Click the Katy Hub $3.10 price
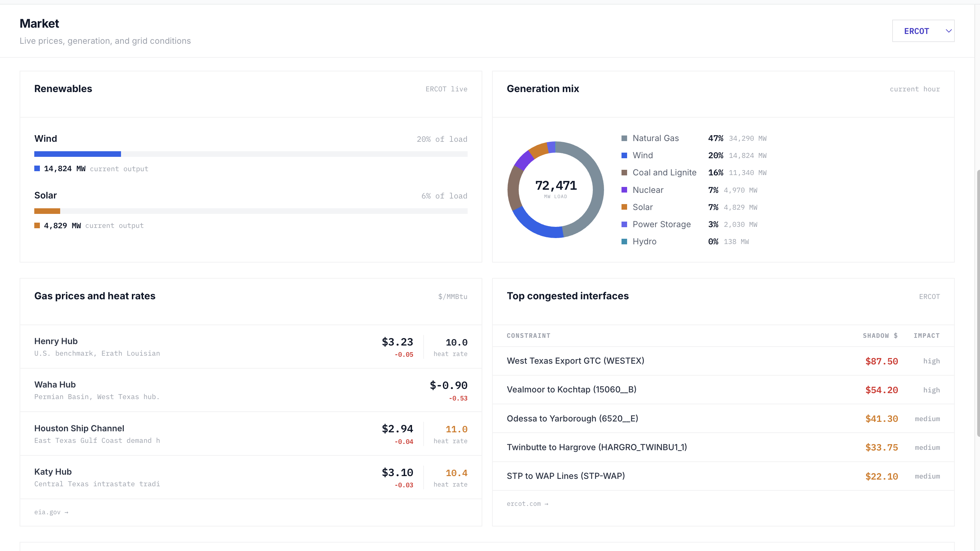 (397, 473)
